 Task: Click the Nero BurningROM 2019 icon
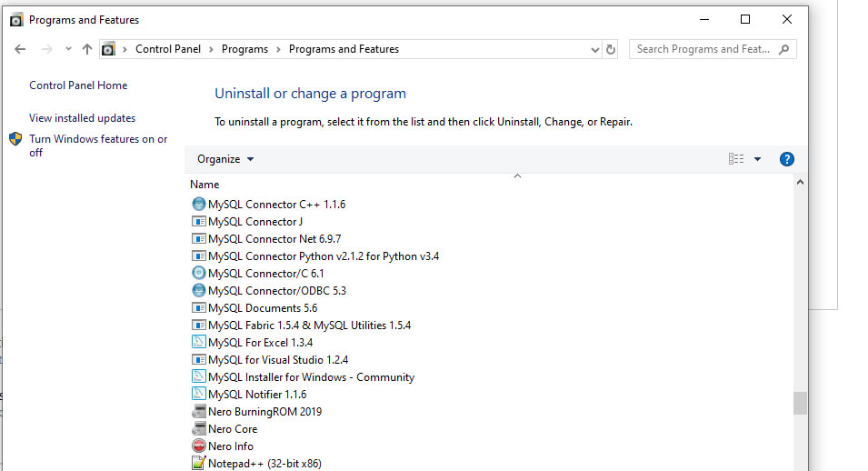click(x=199, y=411)
